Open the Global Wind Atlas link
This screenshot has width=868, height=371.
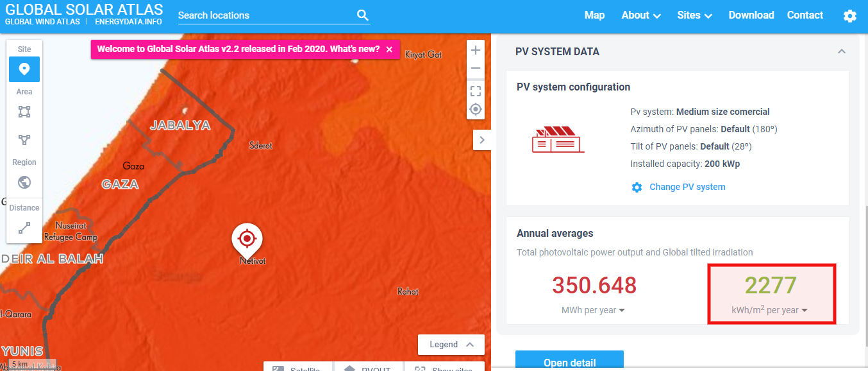click(x=42, y=22)
